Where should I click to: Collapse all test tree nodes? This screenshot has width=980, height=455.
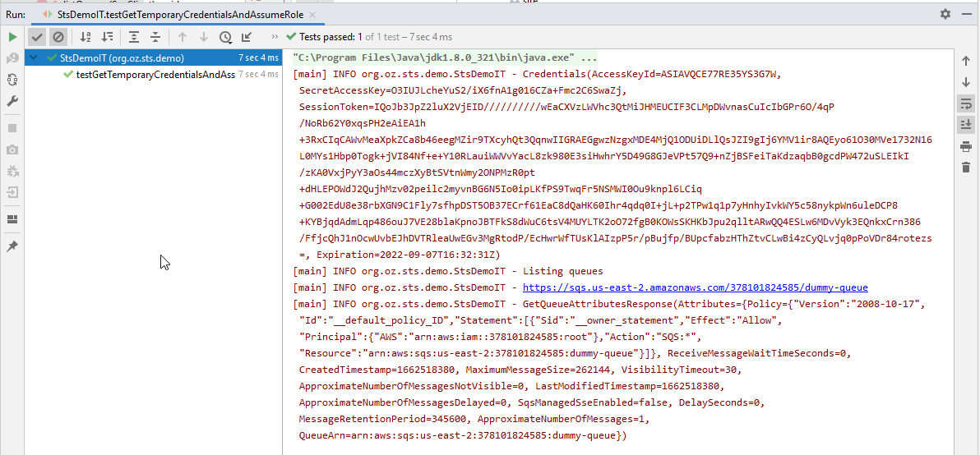point(155,38)
